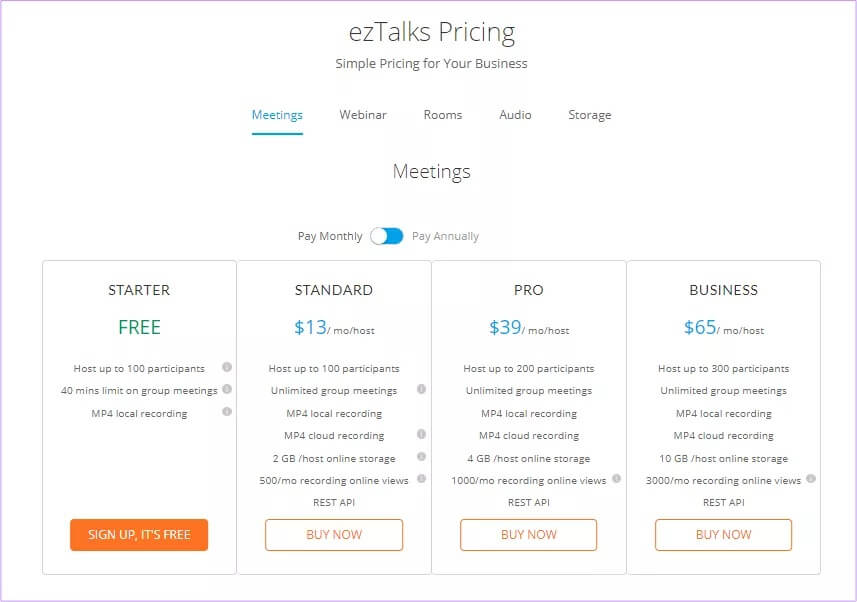Click info icon for Standard unlimited group meetings
The width and height of the screenshot is (857, 602).
(421, 389)
